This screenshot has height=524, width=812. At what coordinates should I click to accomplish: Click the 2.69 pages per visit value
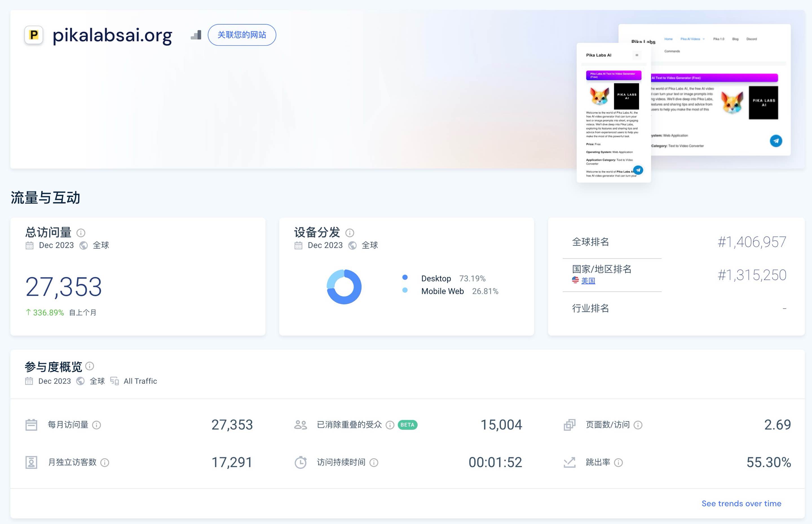pyautogui.click(x=777, y=425)
